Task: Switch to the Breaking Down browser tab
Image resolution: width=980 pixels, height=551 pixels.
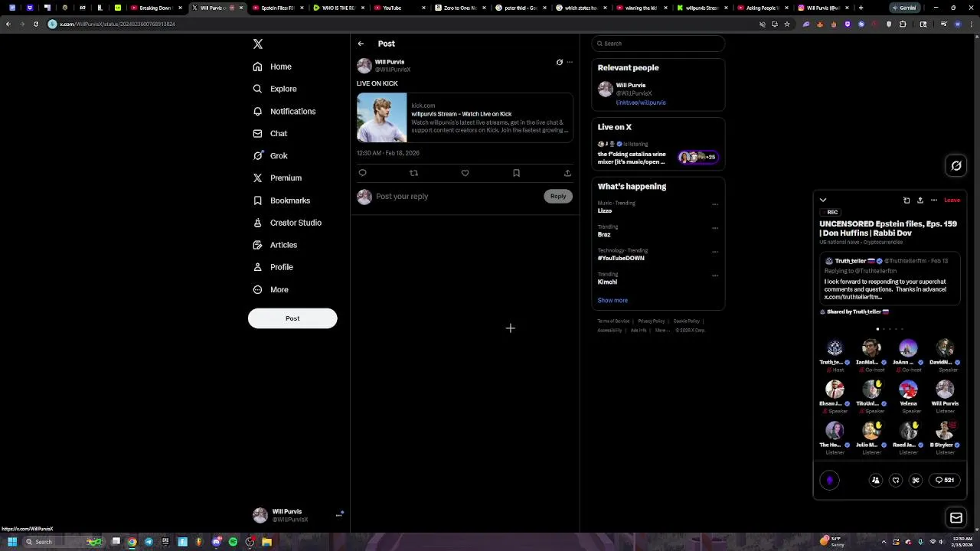Action: point(155,8)
